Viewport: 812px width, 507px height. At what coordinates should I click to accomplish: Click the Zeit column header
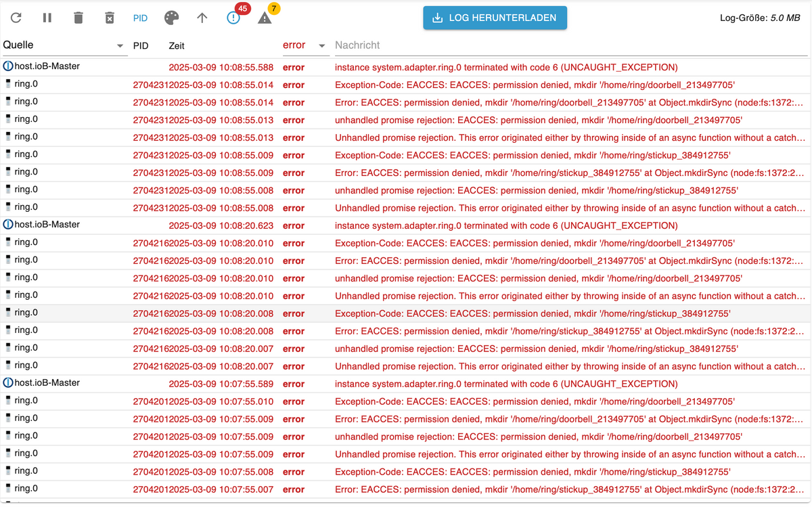(177, 46)
